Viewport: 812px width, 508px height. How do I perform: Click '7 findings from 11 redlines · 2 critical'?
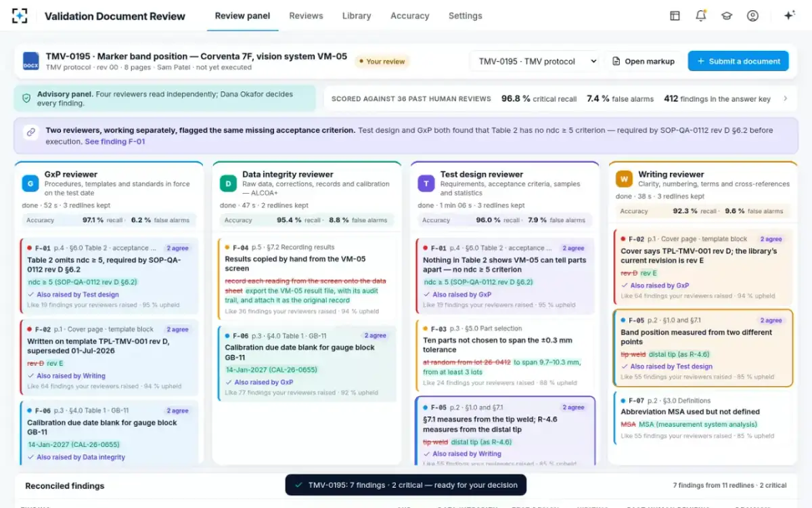click(x=729, y=486)
